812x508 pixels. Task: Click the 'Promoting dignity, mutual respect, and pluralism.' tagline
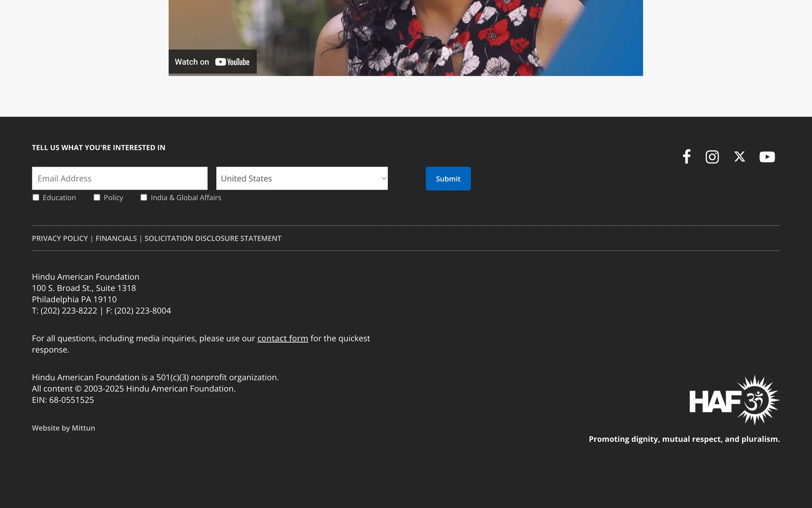point(684,439)
